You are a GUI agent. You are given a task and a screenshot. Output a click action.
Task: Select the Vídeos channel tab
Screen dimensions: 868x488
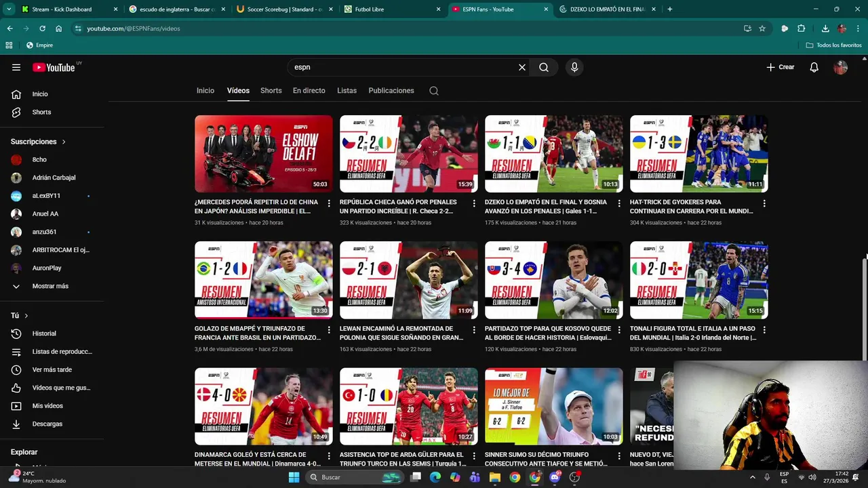tap(238, 91)
